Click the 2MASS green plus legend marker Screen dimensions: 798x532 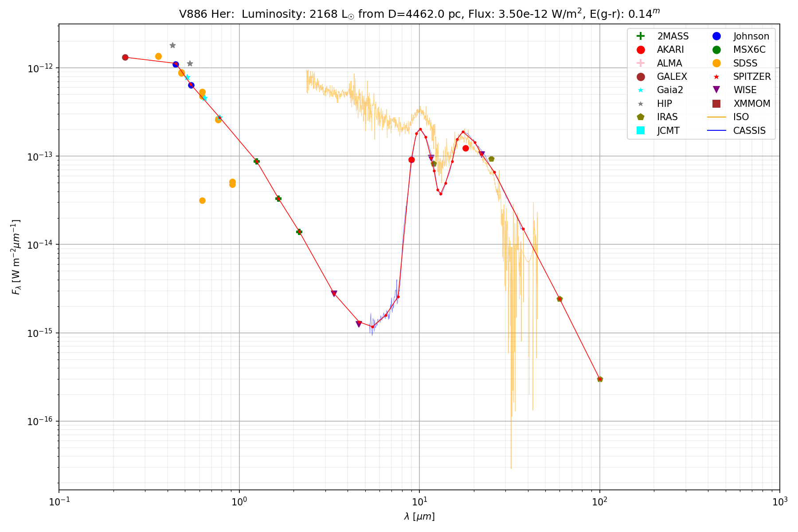point(640,36)
